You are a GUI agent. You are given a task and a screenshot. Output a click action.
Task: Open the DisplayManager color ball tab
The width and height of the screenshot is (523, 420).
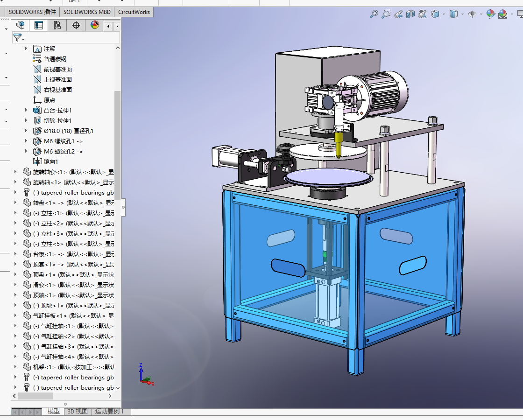[x=95, y=25]
